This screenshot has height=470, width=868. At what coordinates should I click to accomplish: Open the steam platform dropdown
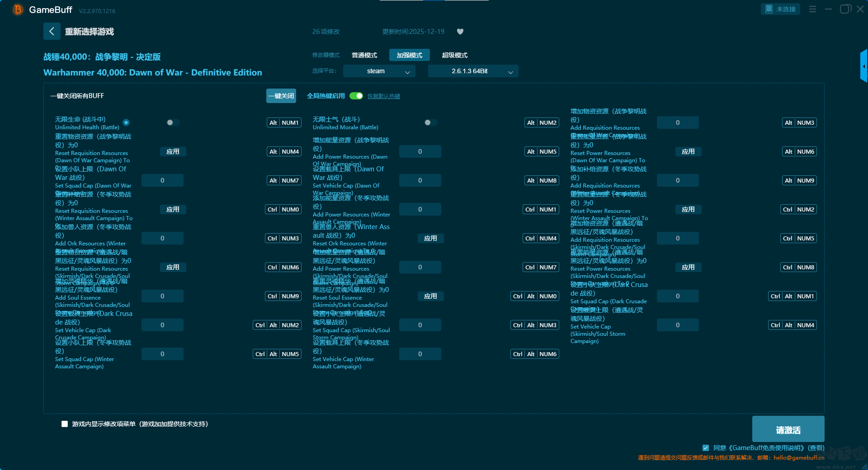pyautogui.click(x=379, y=71)
